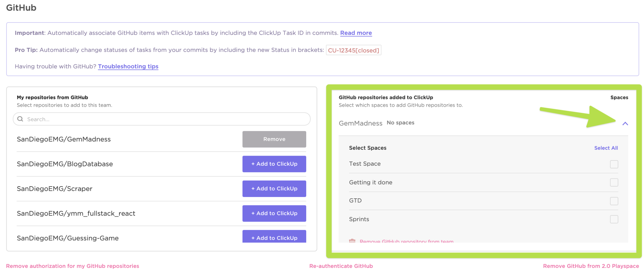Click Remove authorization for my GitHub repositories
644x278 pixels.
[x=73, y=266]
